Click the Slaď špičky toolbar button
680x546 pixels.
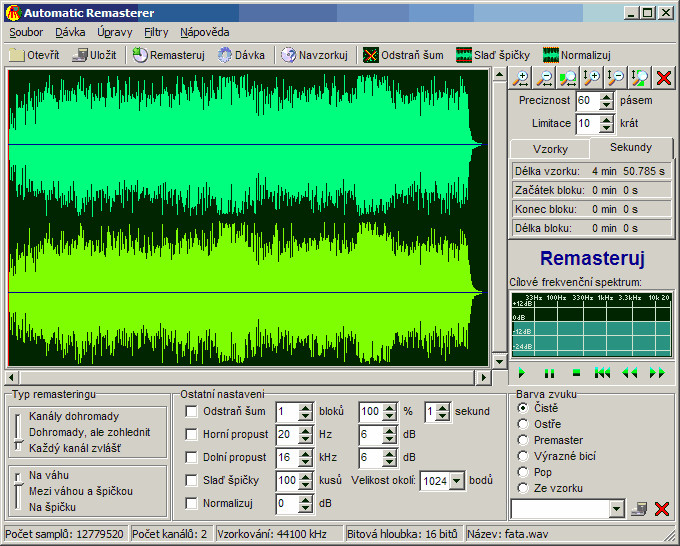pos(492,55)
